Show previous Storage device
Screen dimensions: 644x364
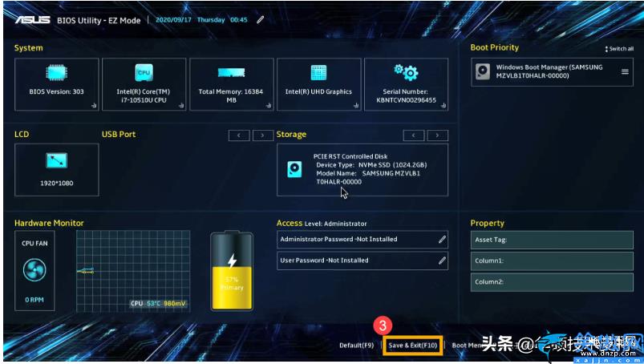click(414, 135)
